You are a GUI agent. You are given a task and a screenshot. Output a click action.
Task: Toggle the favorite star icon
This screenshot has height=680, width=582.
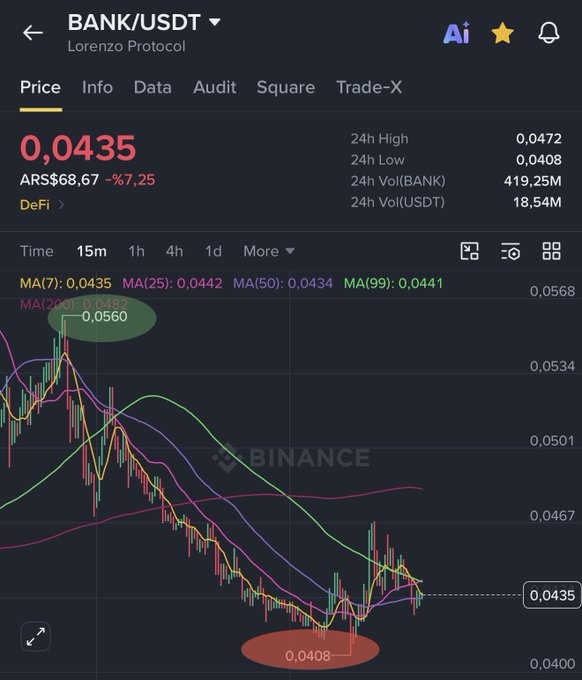click(502, 33)
